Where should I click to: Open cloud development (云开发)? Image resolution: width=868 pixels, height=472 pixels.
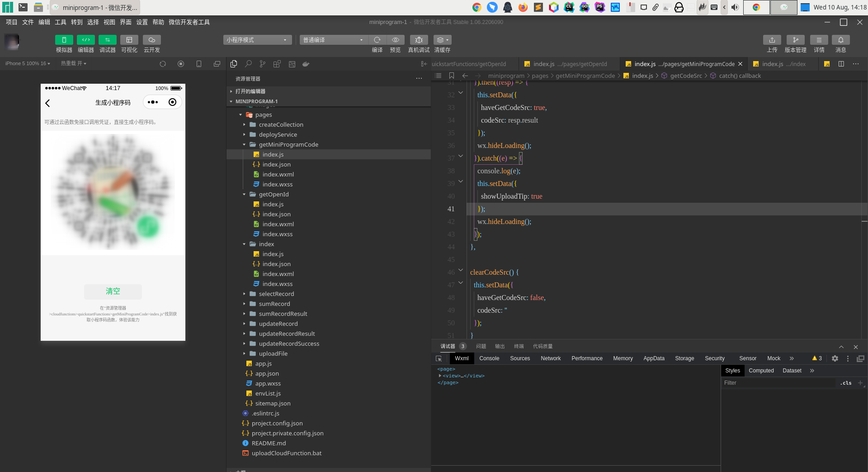click(152, 40)
